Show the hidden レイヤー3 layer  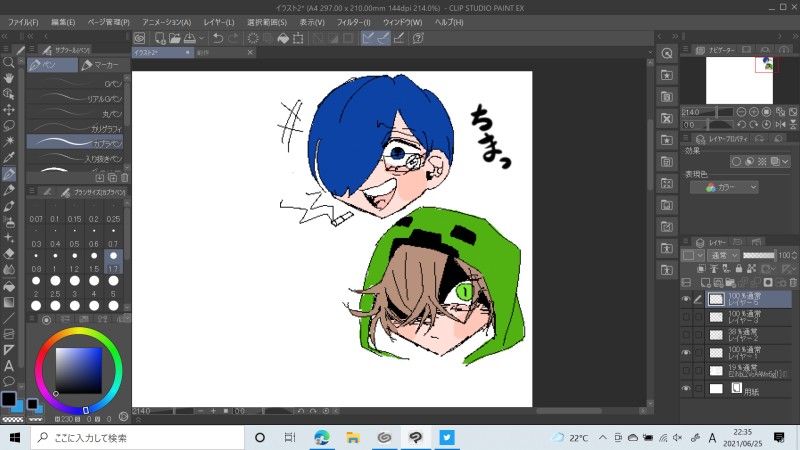coord(686,317)
